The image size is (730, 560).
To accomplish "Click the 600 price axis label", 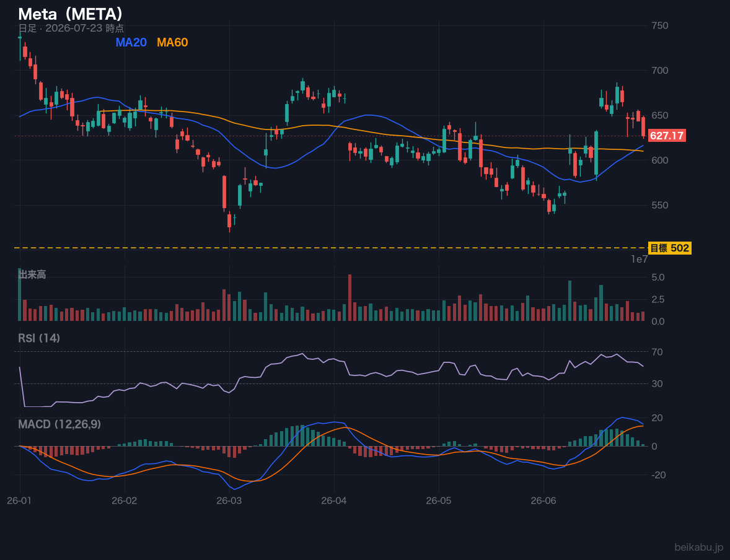I will (x=660, y=160).
